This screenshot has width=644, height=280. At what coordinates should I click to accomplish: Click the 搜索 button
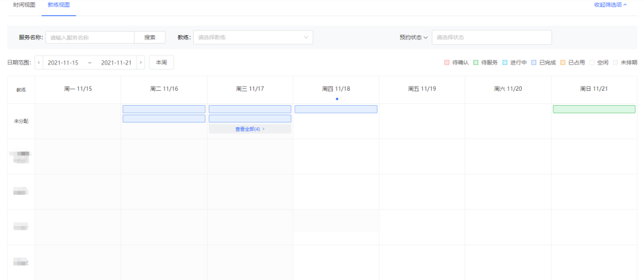(x=150, y=38)
